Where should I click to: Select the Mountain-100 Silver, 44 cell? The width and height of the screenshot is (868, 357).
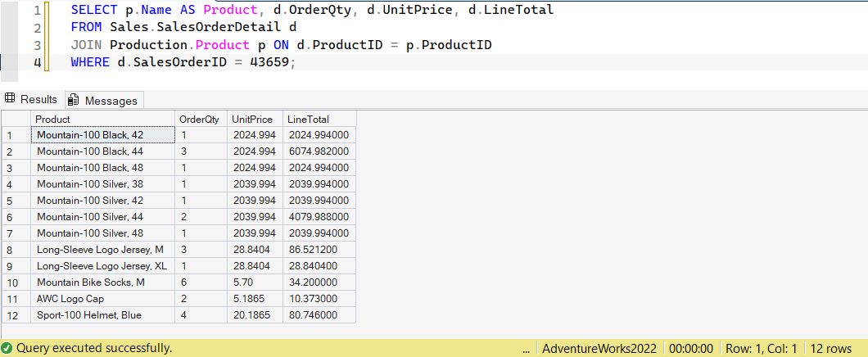103,216
